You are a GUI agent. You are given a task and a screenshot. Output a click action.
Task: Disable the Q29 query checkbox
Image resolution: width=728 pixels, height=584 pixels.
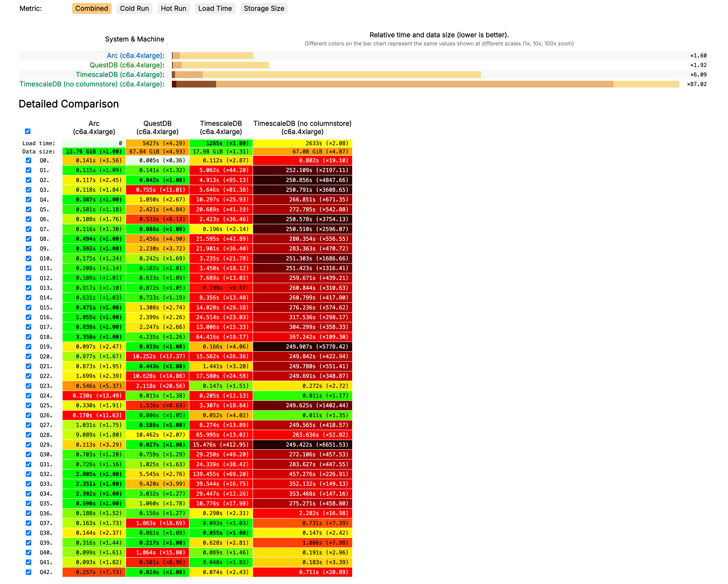coord(29,445)
